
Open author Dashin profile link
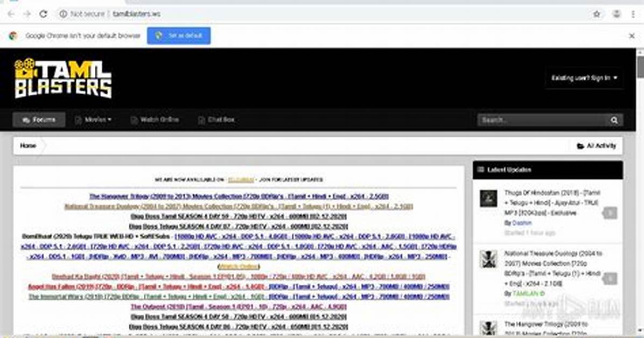tap(522, 223)
